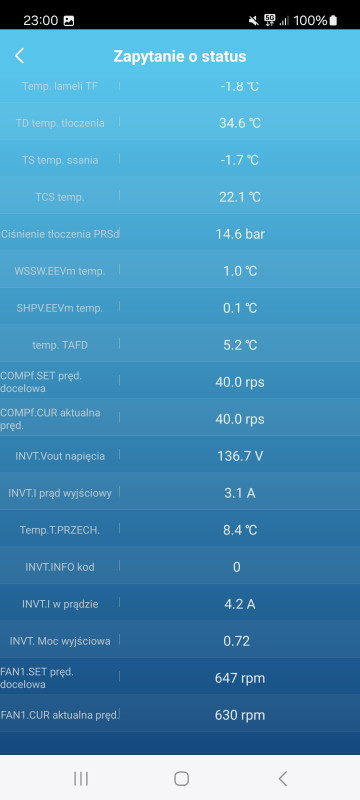Tap the Android navigation back button
Viewport: 360px width, 800px height.
(x=282, y=778)
